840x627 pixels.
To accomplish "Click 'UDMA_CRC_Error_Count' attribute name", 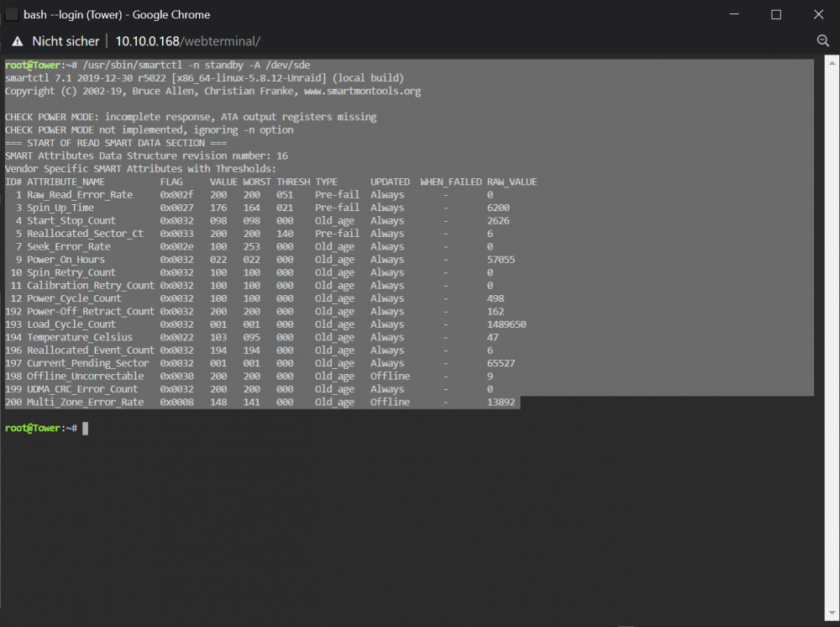I will tap(82, 389).
